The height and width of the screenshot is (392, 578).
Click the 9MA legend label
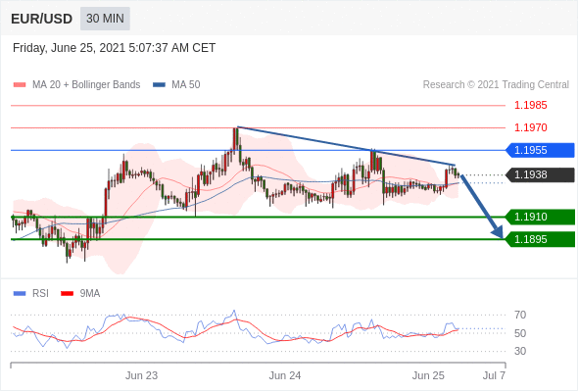pos(90,294)
